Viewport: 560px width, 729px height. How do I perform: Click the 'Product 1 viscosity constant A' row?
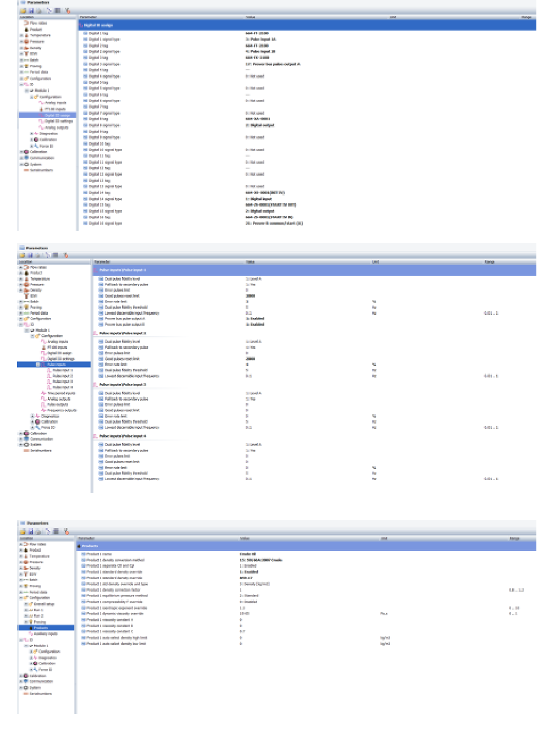306,620
